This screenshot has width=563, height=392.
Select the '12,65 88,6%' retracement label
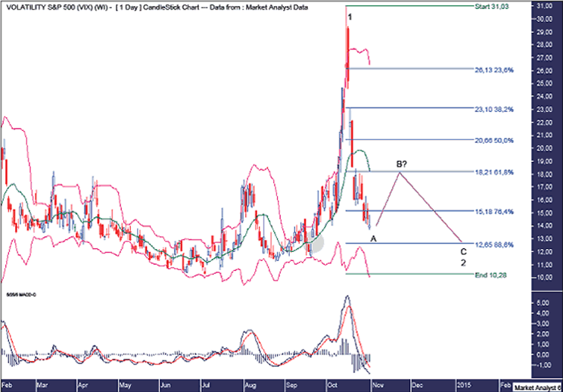tap(494, 245)
